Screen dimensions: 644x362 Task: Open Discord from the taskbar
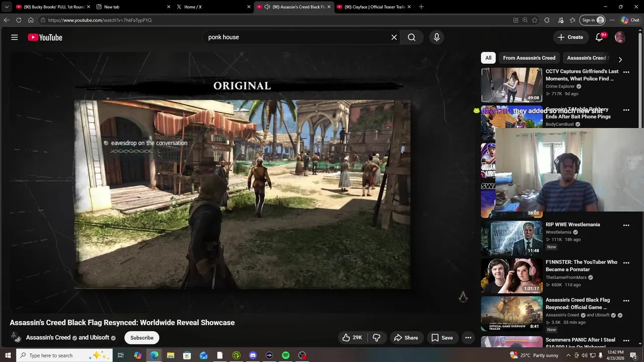point(253,355)
